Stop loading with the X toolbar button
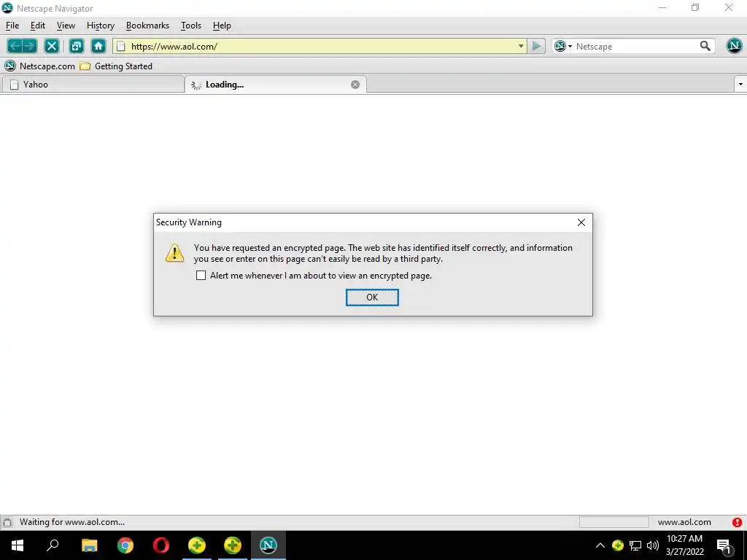747x560 pixels. point(52,46)
